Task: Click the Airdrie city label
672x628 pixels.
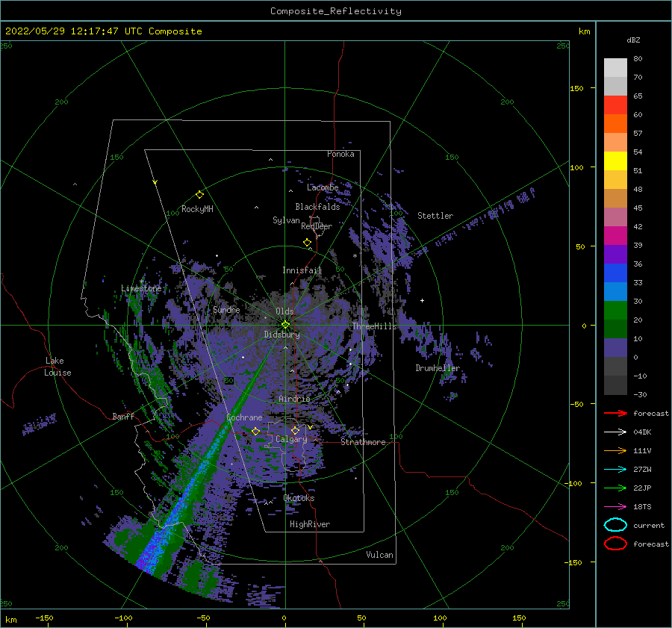Action: click(x=294, y=399)
